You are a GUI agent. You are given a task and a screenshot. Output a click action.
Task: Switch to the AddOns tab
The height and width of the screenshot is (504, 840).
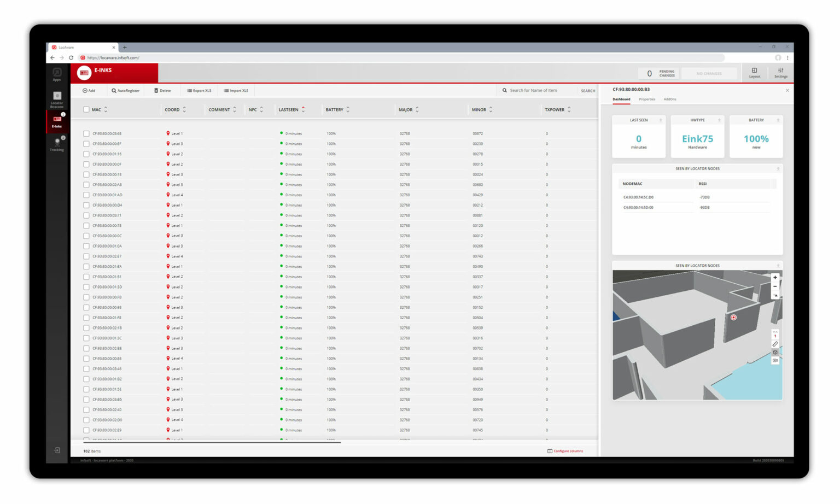(x=670, y=99)
